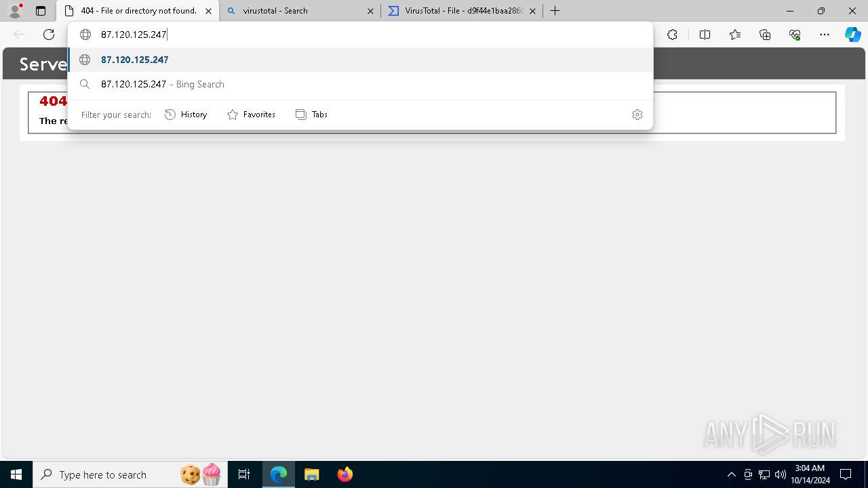Filter suggestions by Tabs
Viewport: 868px width, 488px height.
(311, 115)
